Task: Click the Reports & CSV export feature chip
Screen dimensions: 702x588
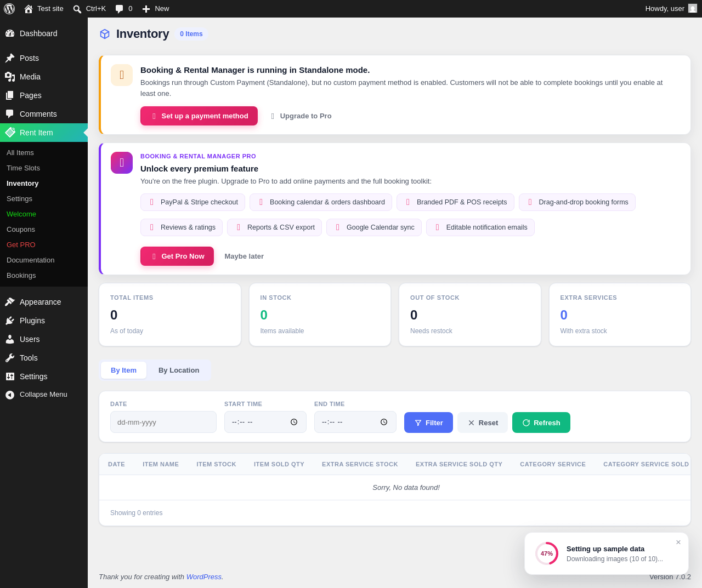Action: (x=275, y=227)
